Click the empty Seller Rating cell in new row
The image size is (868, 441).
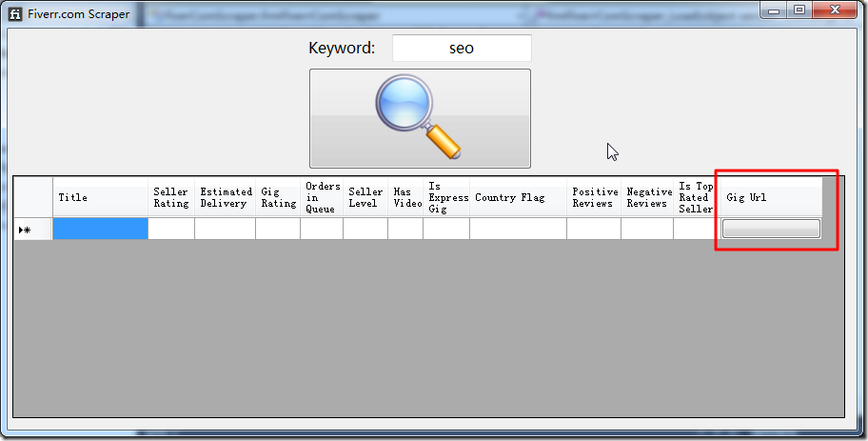(171, 229)
